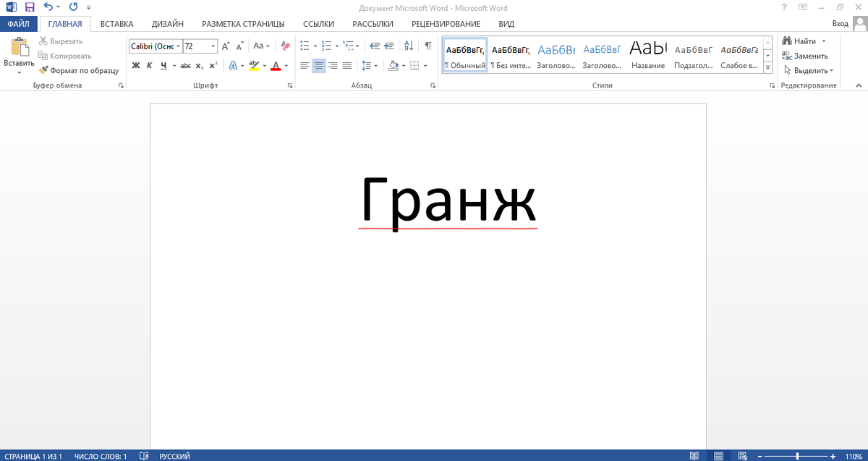The width and height of the screenshot is (868, 461).
Task: Click the Paste (Вставить) clipboard icon
Action: 19,48
